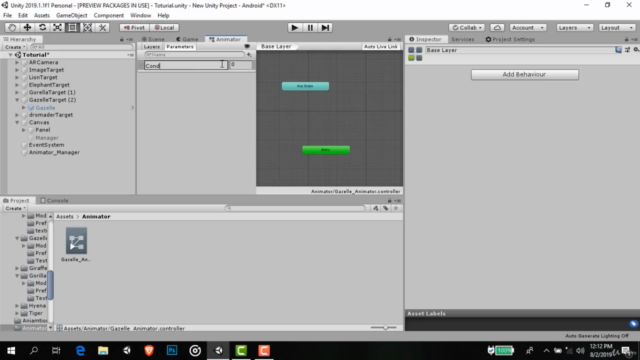640x360 pixels.
Task: Open the Component menu
Action: 109,16
